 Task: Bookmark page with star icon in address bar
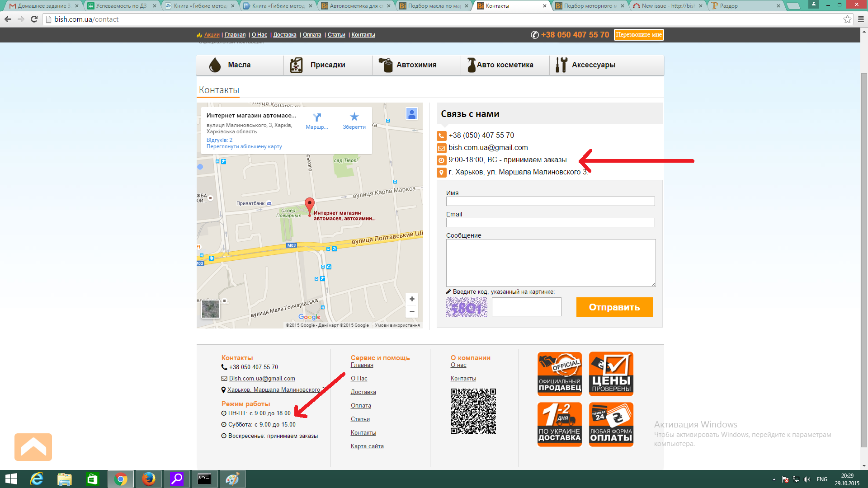pyautogui.click(x=847, y=19)
